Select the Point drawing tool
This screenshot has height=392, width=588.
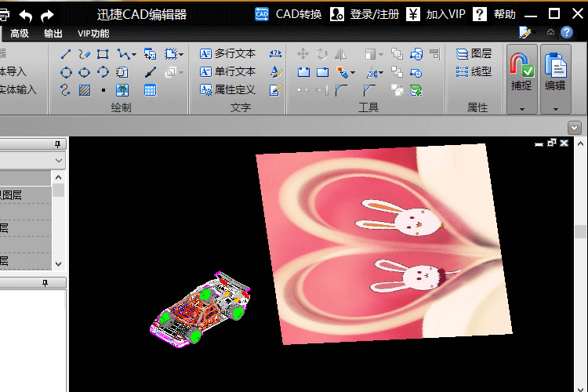[x=103, y=90]
